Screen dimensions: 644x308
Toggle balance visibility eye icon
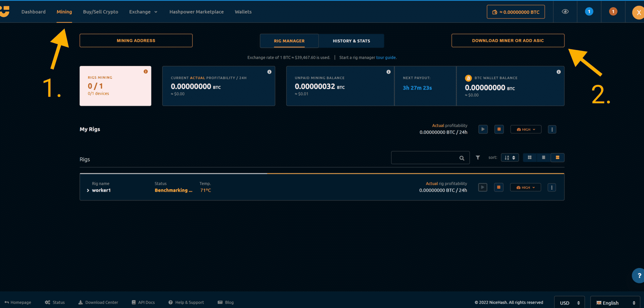[x=565, y=12]
